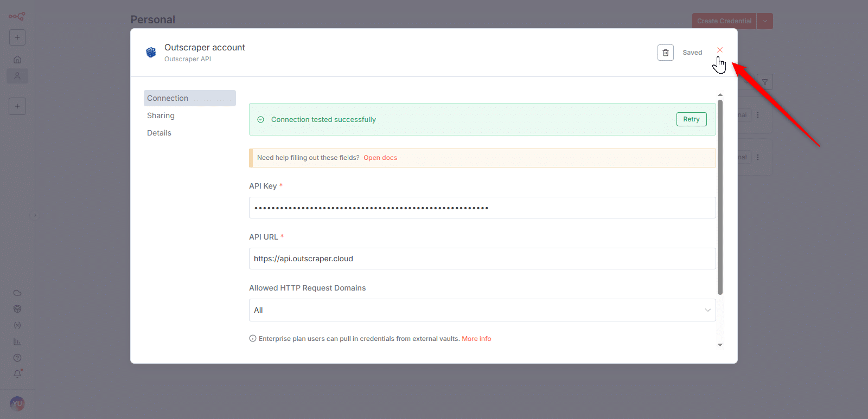Image resolution: width=868 pixels, height=419 pixels.
Task: Click the More info link
Action: pos(476,339)
